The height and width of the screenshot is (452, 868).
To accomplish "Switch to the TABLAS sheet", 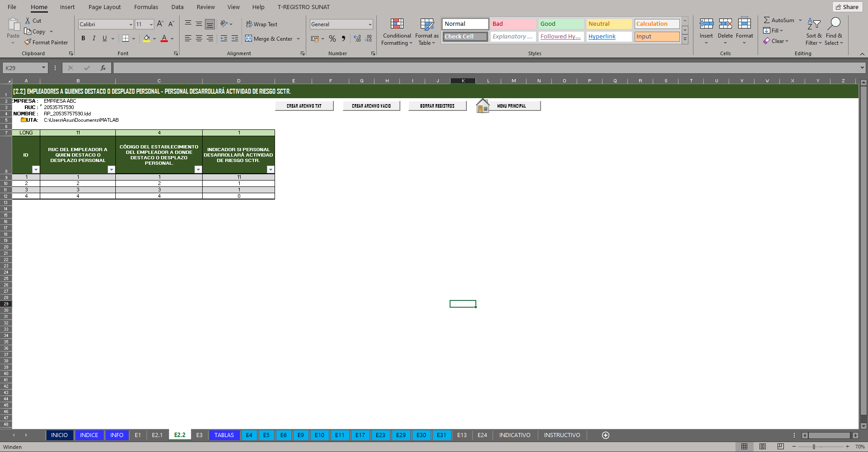I will [224, 435].
